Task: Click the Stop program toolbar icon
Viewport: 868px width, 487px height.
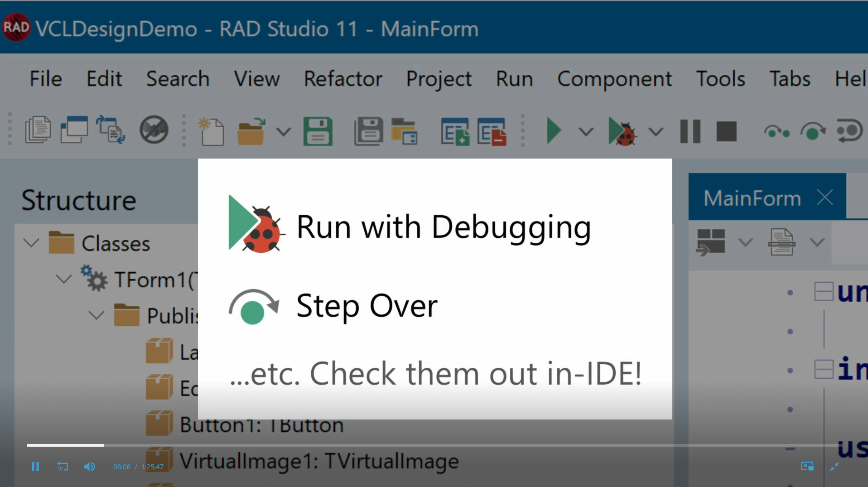Action: tap(727, 131)
